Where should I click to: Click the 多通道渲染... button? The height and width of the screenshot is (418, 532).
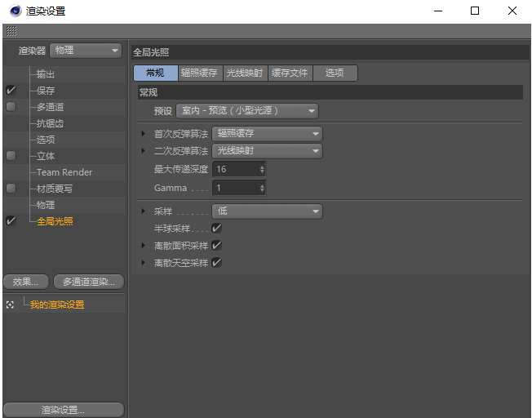pos(89,282)
